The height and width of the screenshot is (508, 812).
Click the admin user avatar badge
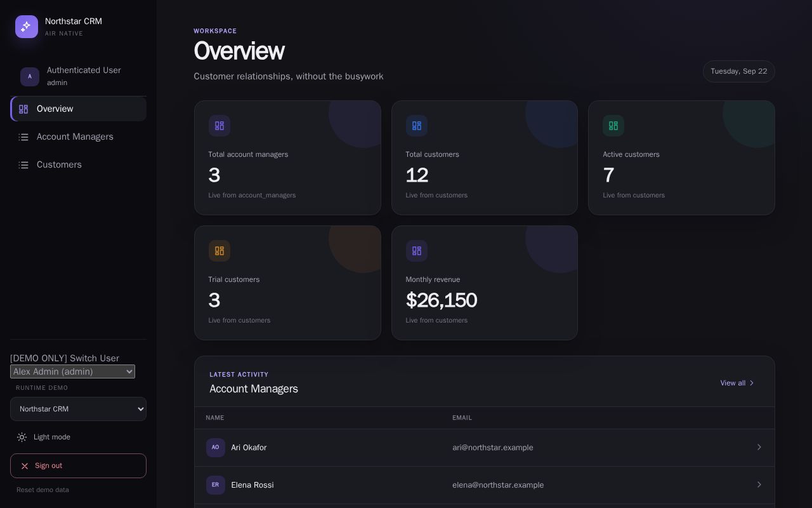[x=30, y=77]
